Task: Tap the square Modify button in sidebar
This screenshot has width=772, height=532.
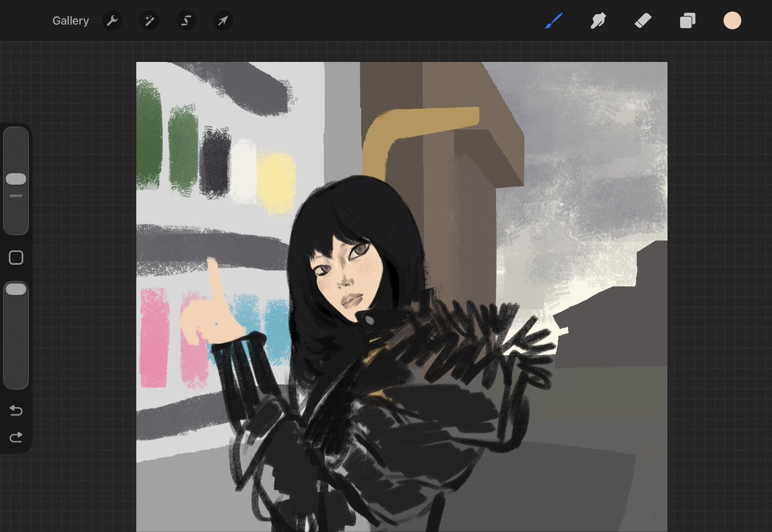Action: pos(16,258)
